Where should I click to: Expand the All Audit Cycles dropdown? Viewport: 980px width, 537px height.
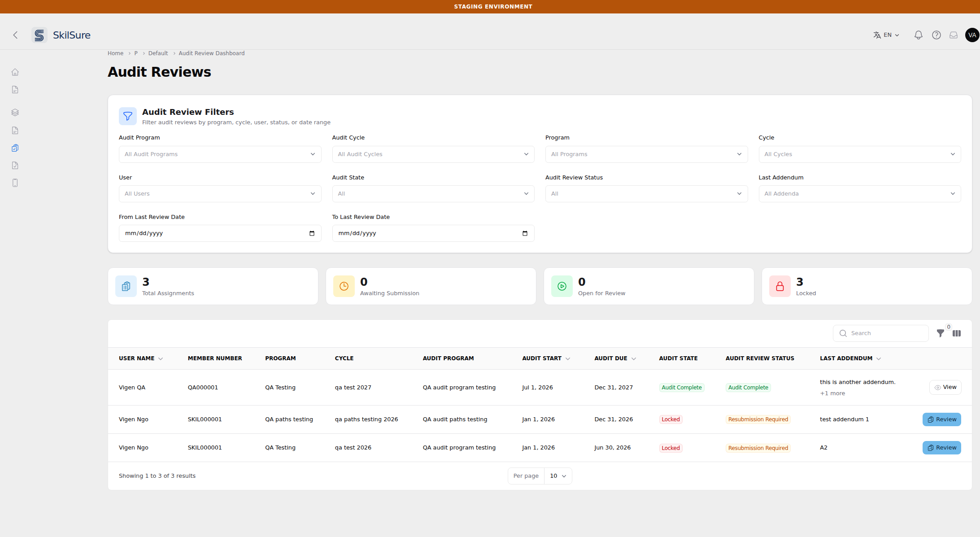(x=433, y=154)
